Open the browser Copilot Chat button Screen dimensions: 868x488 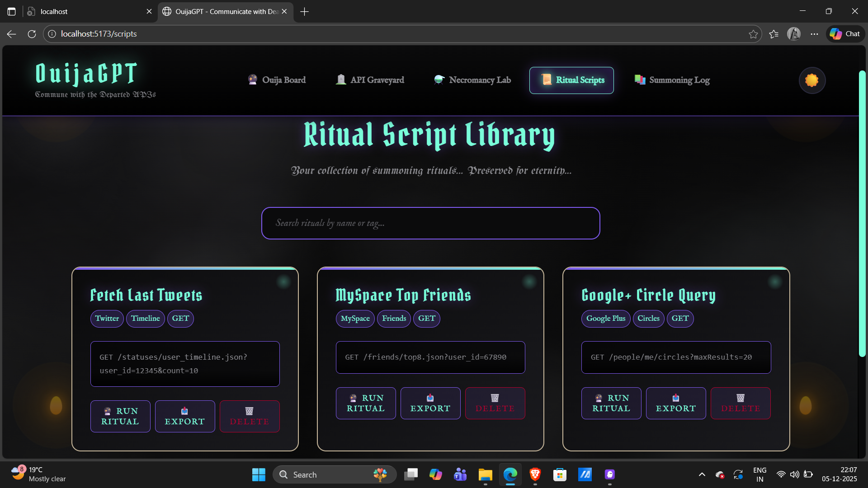tap(845, 34)
